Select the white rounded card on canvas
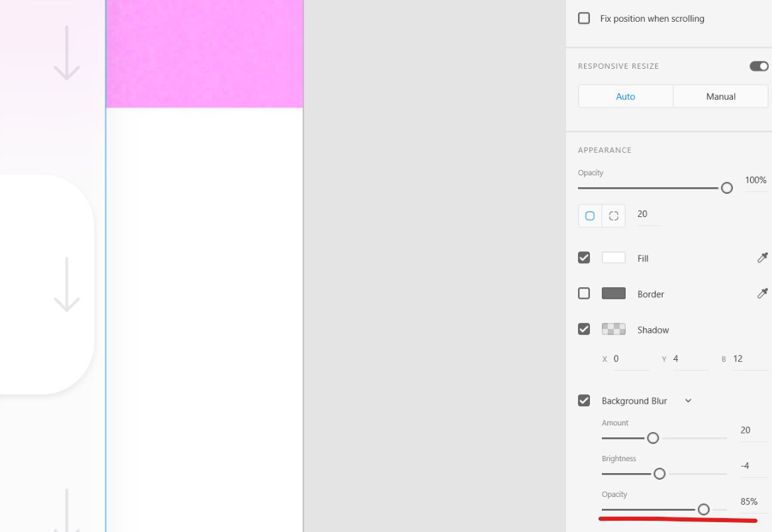Screen dimensions: 772x532 click(x=47, y=285)
